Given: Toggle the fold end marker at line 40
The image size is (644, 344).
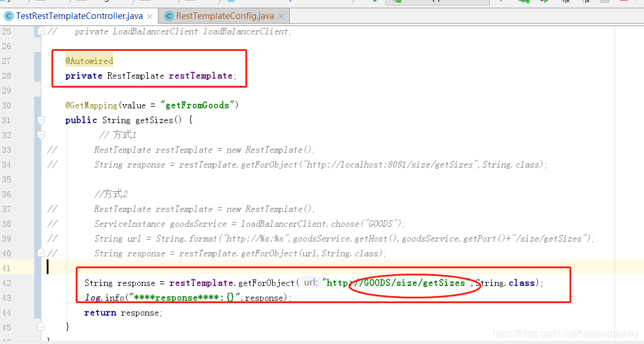Looking at the screenshot, I should pos(41,253).
